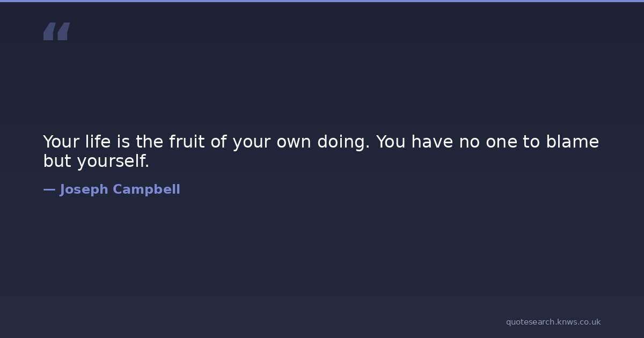The height and width of the screenshot is (338, 644).
Task: Click the dash before Joseph Campbell
Action: (x=49, y=189)
